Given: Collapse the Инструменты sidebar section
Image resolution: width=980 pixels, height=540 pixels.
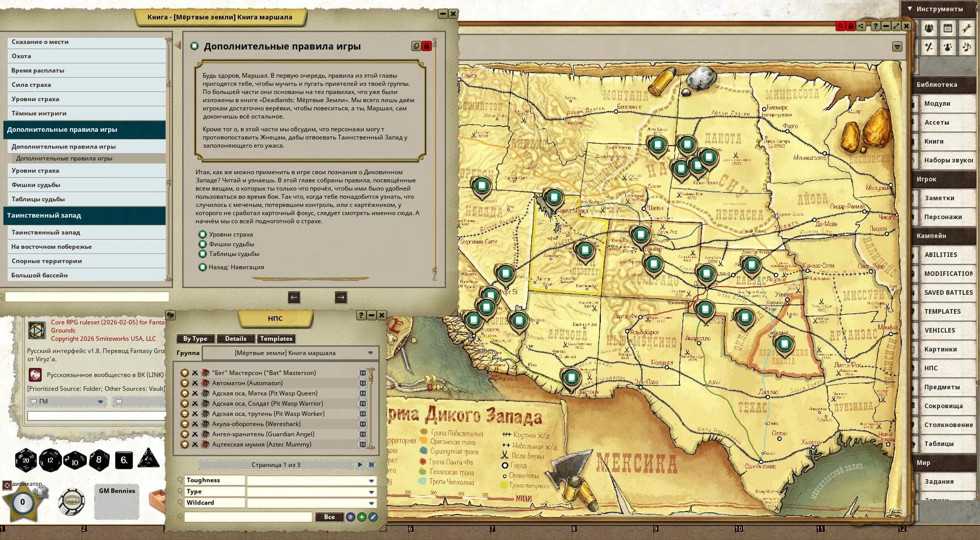Looking at the screenshot, I should tap(910, 9).
